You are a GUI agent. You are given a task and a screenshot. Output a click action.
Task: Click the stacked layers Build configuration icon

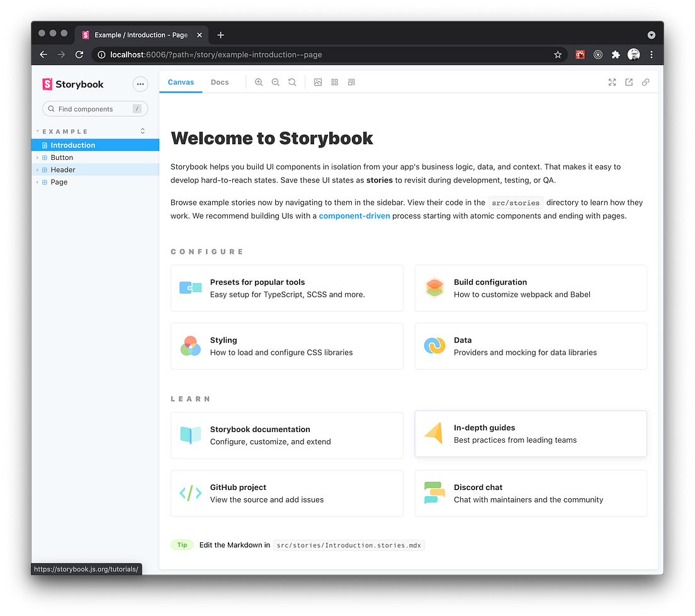[434, 288]
